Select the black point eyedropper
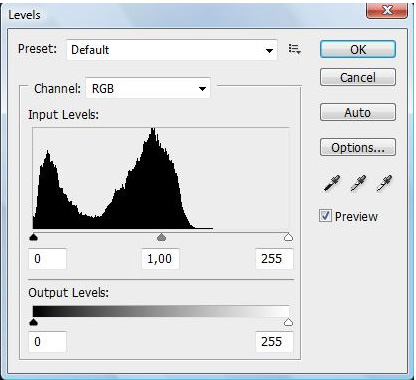Image resolution: width=416 pixels, height=380 pixels. coord(332,183)
